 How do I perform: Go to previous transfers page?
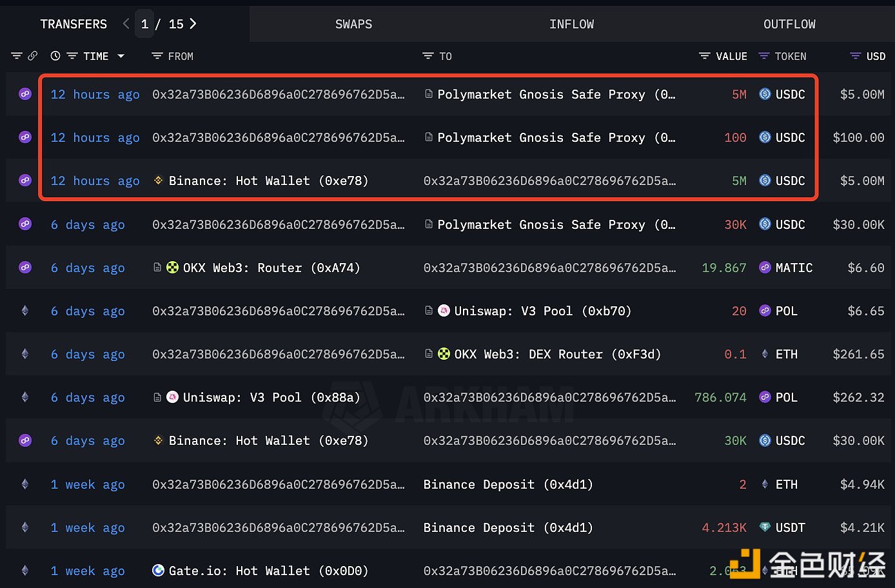click(126, 24)
